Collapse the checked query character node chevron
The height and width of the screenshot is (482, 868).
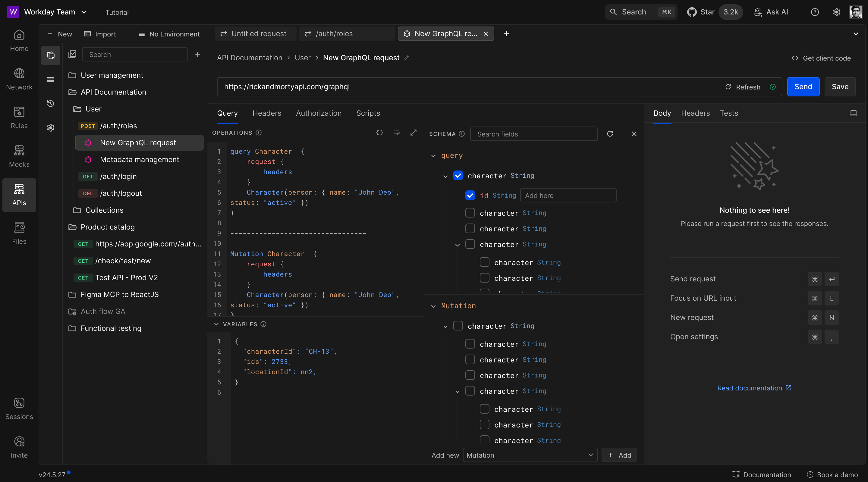[x=445, y=176]
